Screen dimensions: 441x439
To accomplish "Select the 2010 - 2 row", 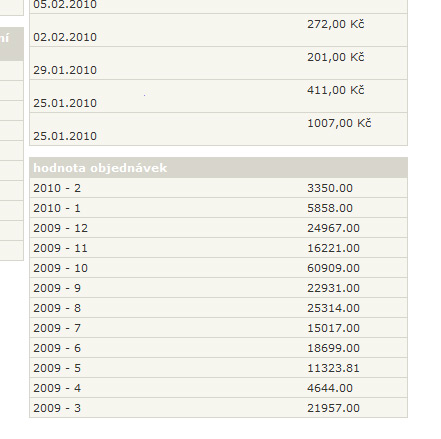I will (218, 188).
